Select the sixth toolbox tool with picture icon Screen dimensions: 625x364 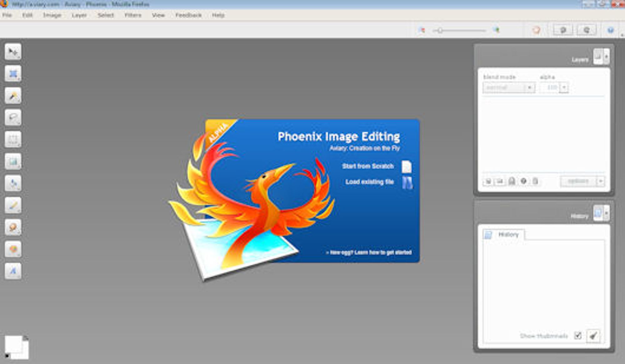[x=13, y=161]
